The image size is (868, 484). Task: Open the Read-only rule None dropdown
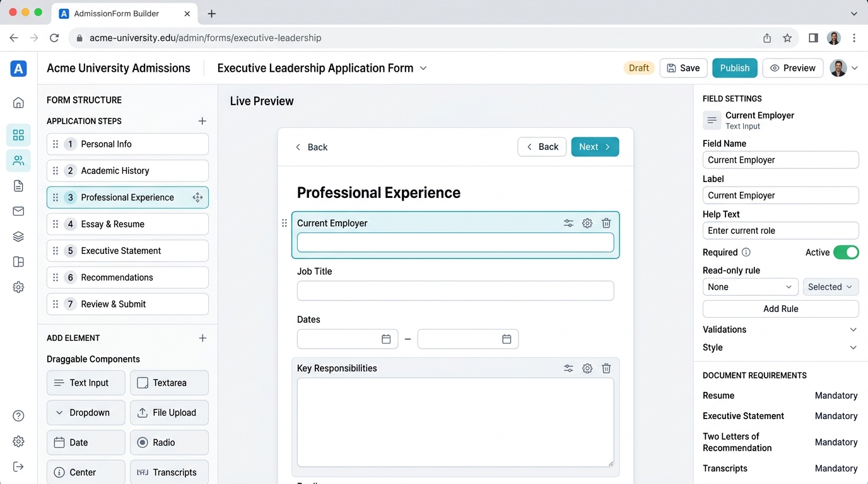pos(750,287)
